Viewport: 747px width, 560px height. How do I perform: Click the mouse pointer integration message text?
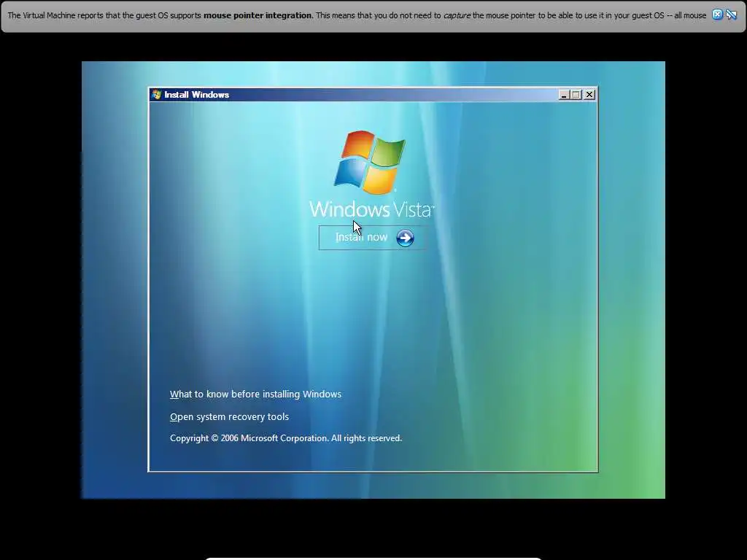click(357, 15)
